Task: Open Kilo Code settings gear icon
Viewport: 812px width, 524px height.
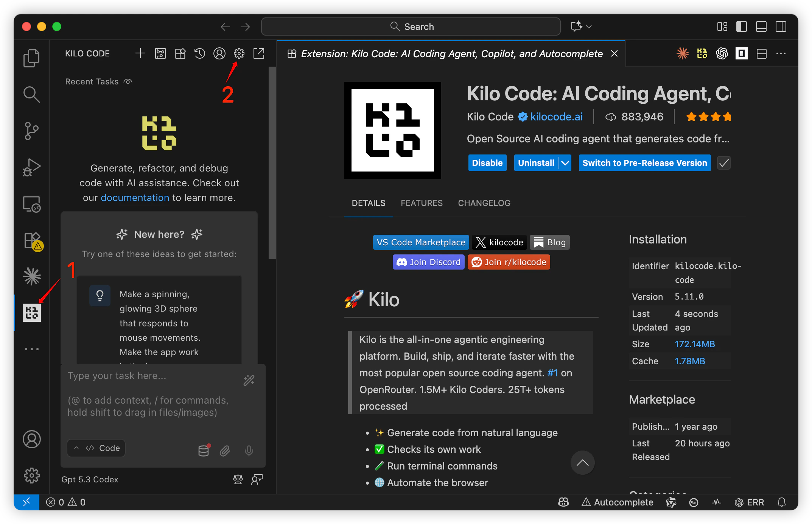Action: pyautogui.click(x=239, y=53)
